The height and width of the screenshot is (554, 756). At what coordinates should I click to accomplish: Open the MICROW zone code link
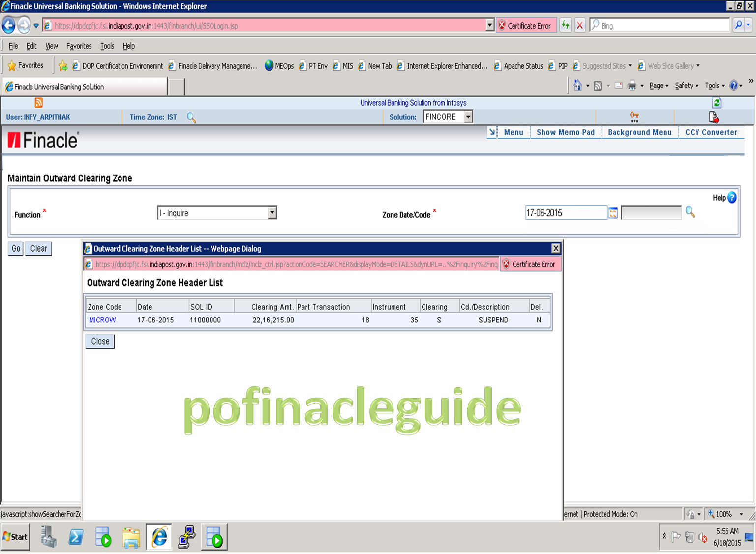pos(102,320)
